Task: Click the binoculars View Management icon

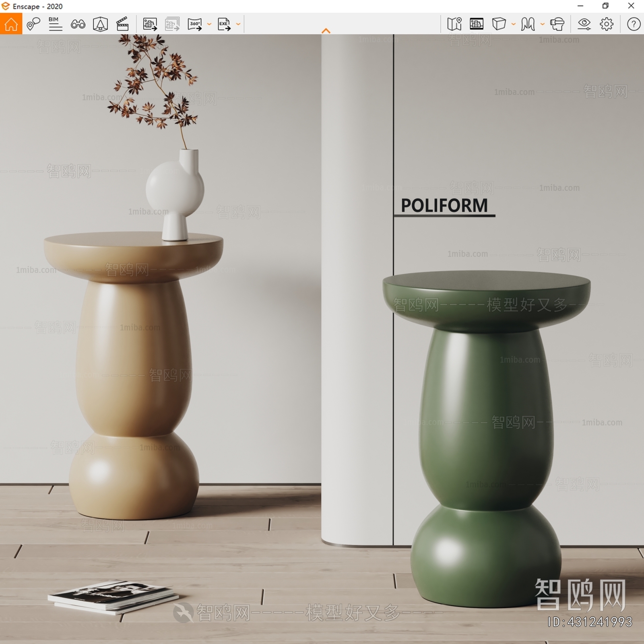Action: point(78,25)
